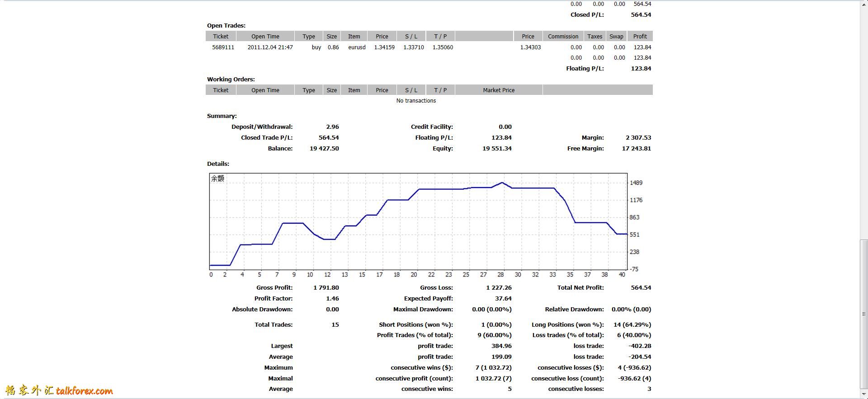This screenshot has width=868, height=399.
Task: Select the Margin value 2 307.53
Action: click(x=638, y=137)
